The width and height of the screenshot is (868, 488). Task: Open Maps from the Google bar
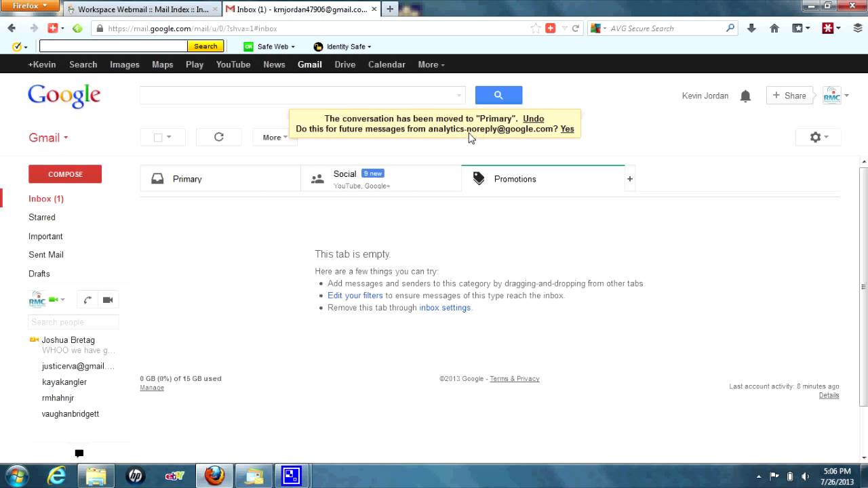[163, 64]
